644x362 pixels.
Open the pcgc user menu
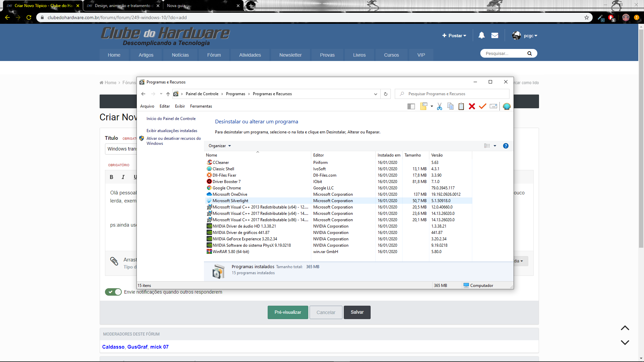525,36
